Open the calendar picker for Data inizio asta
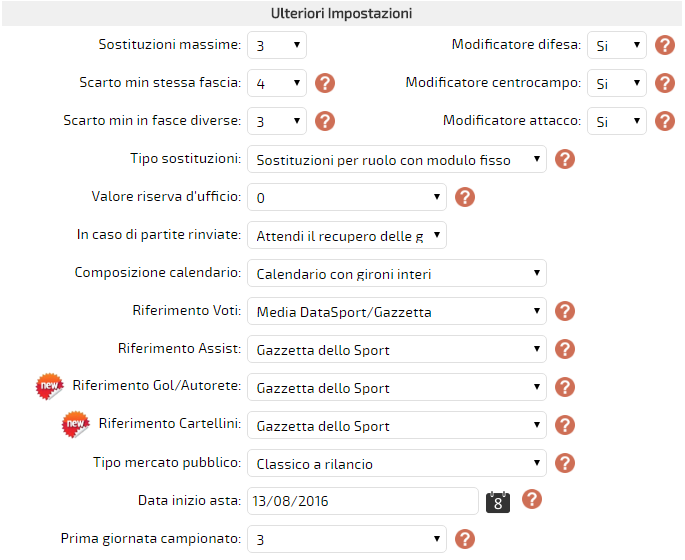The height and width of the screenshot is (560, 685). [498, 502]
